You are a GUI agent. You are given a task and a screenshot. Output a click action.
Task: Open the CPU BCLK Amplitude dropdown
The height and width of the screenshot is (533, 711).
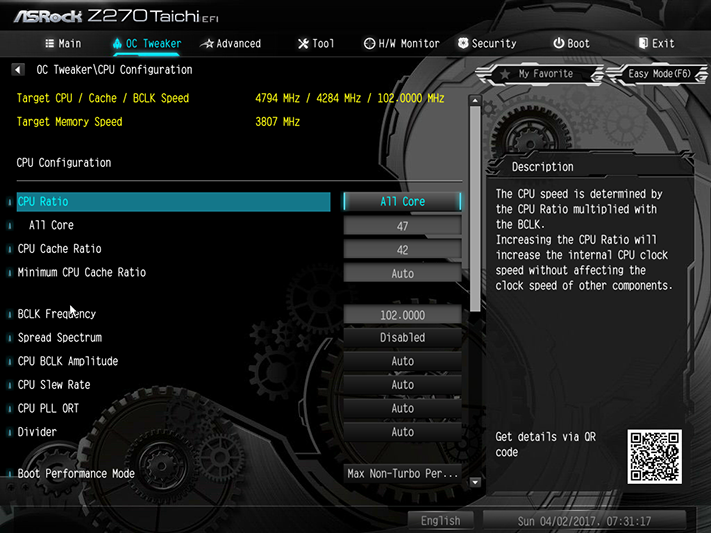pos(402,361)
